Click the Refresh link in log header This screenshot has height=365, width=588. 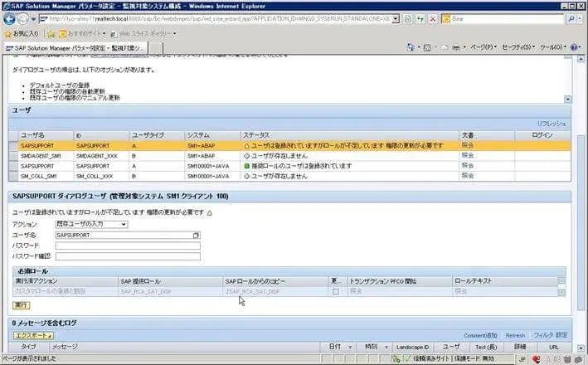pos(515,335)
